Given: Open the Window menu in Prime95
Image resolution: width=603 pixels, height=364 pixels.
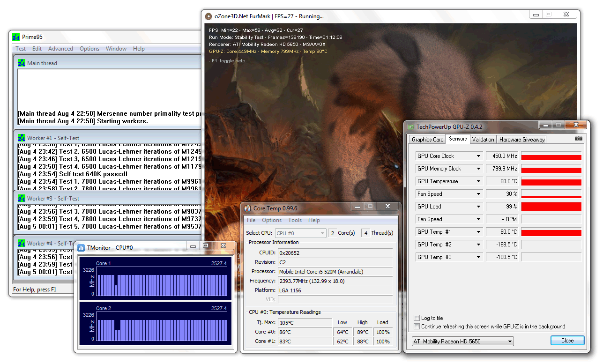Looking at the screenshot, I should tap(116, 49).
